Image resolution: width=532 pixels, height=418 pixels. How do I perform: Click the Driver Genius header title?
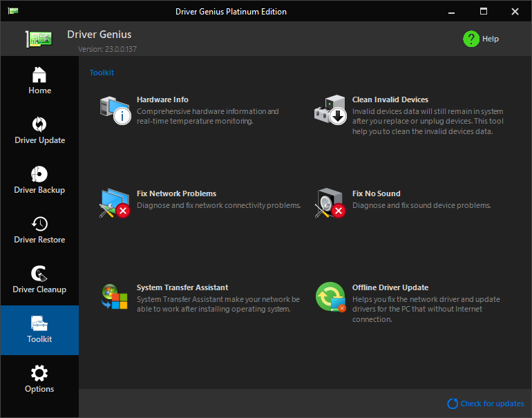[x=99, y=35]
